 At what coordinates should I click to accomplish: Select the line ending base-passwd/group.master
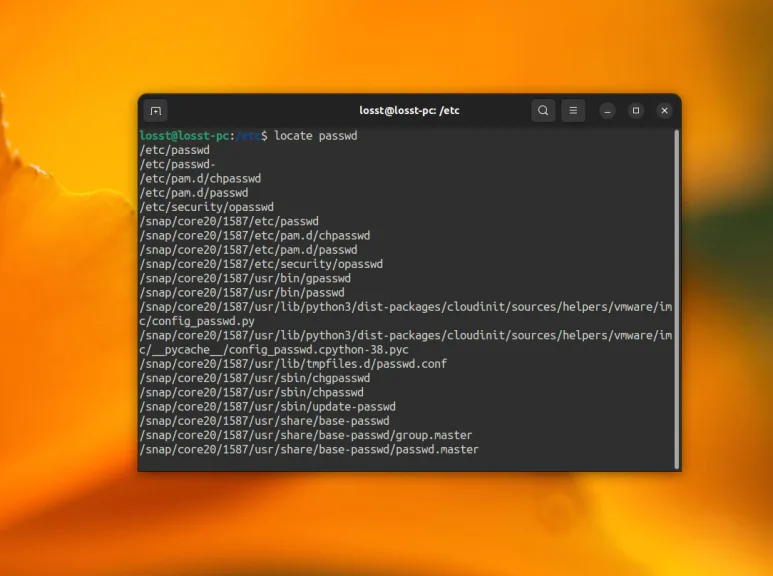pyautogui.click(x=306, y=435)
